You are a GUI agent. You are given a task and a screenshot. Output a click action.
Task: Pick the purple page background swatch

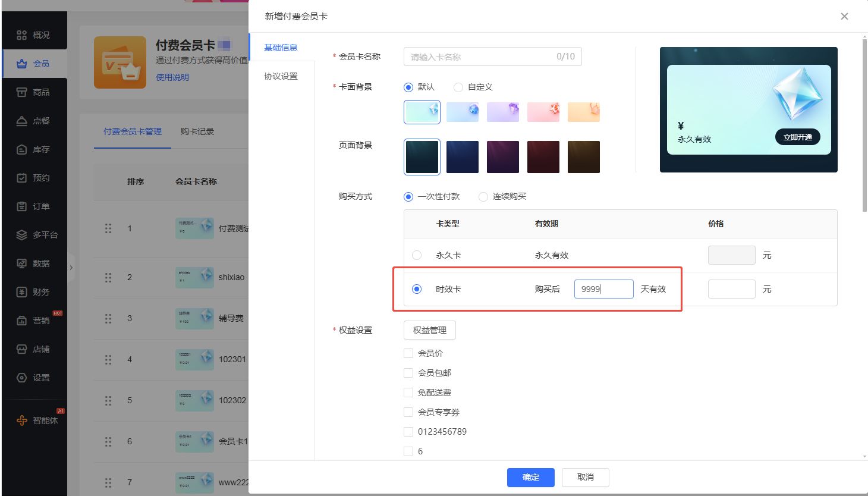coord(502,157)
